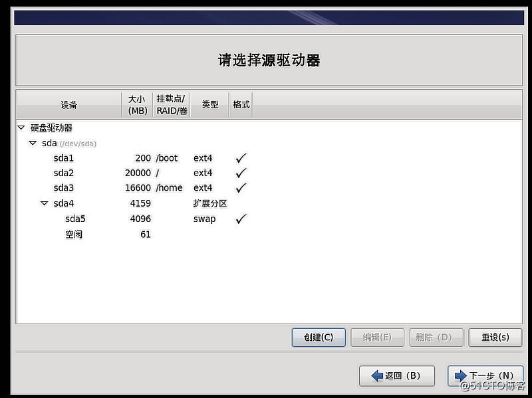This screenshot has width=532, height=398.
Task: Click the 61 free size value
Action: coord(146,235)
